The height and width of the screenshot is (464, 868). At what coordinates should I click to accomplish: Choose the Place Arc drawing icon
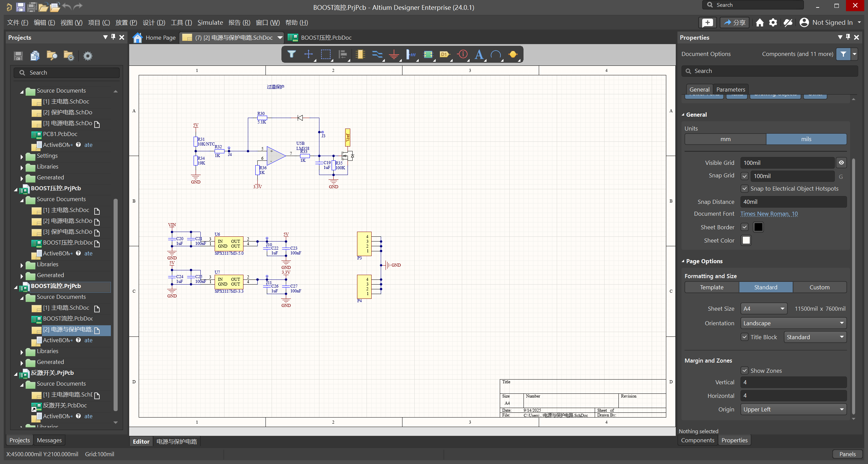click(x=496, y=54)
